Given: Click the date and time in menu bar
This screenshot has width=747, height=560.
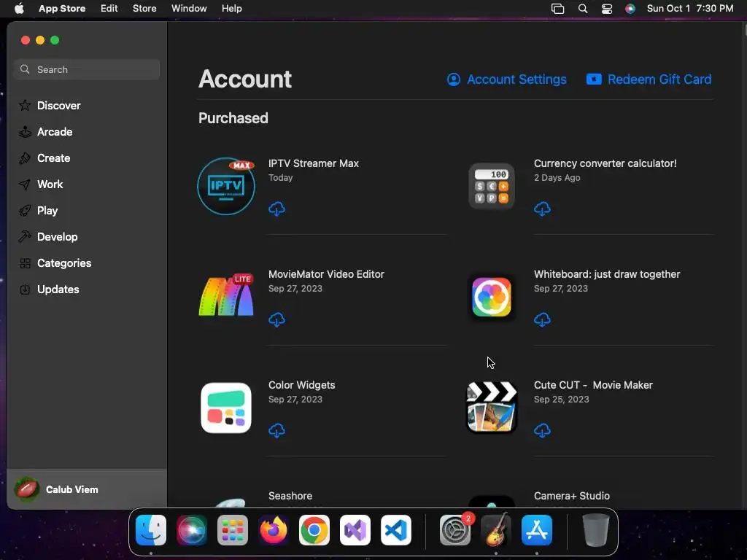Looking at the screenshot, I should 690,9.
